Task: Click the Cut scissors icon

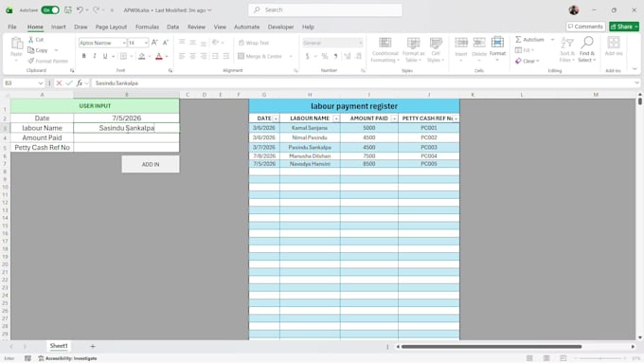Action: (31, 40)
